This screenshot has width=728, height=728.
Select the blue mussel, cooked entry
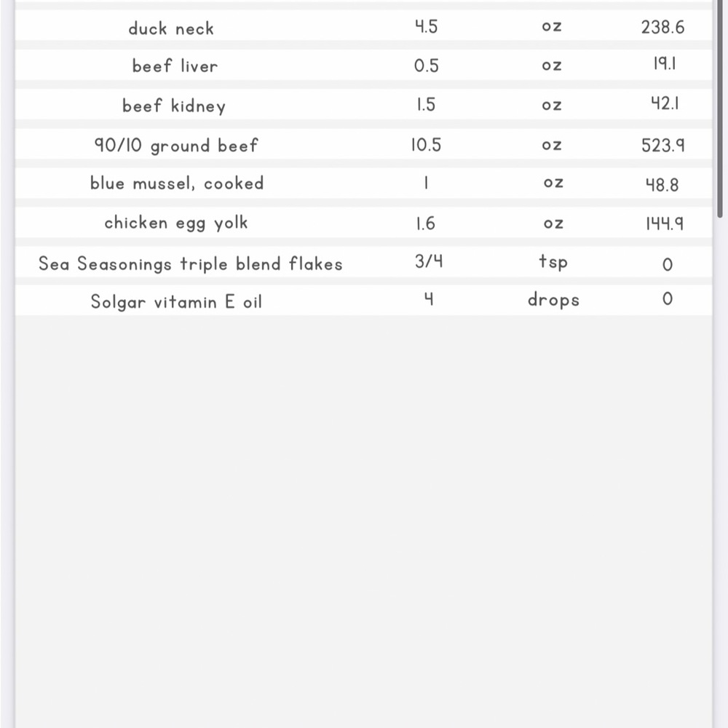(x=177, y=183)
